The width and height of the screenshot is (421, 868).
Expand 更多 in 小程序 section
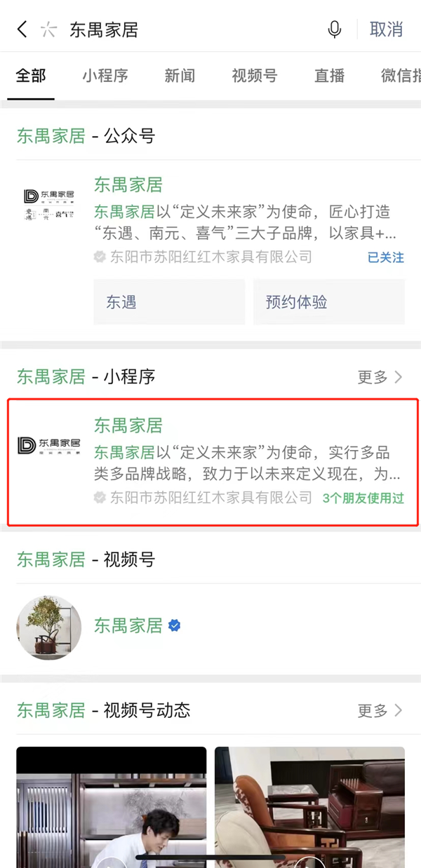point(380,377)
